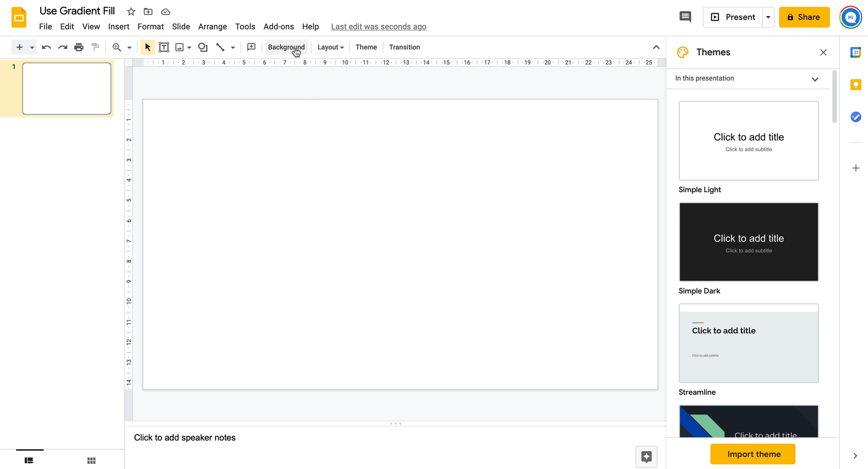This screenshot has width=868, height=469.
Task: Click the Share button
Action: [x=804, y=17]
